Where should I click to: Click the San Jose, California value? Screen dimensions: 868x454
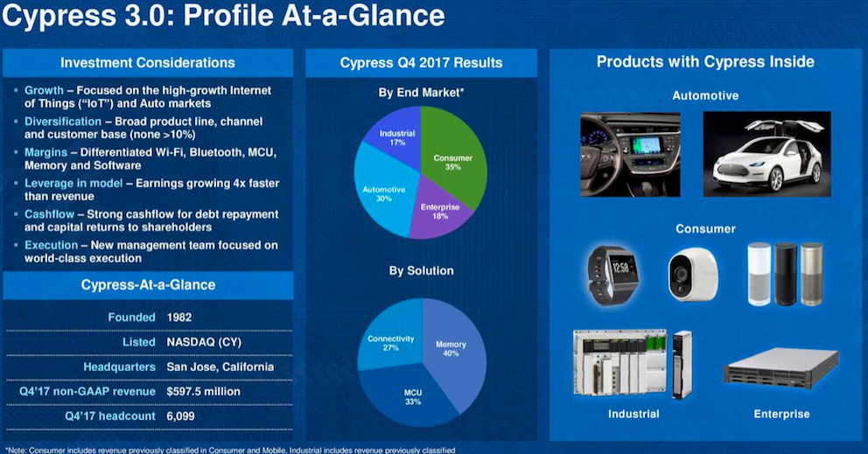[x=220, y=367]
